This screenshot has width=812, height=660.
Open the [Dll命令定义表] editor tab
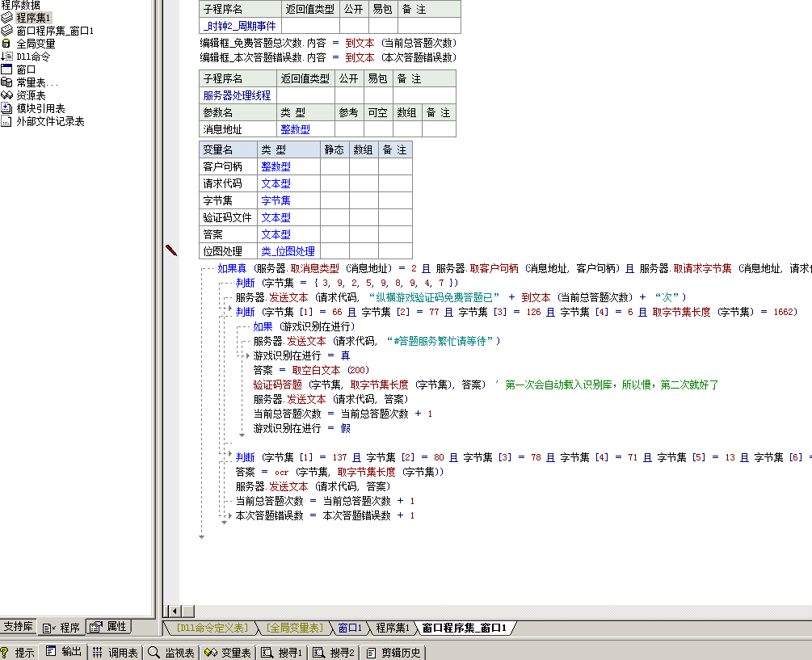tap(212, 628)
